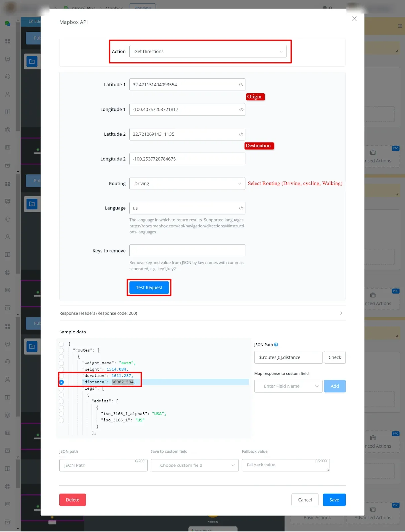Select the radio beside "routes" line
This screenshot has width=405, height=532.
click(61, 350)
